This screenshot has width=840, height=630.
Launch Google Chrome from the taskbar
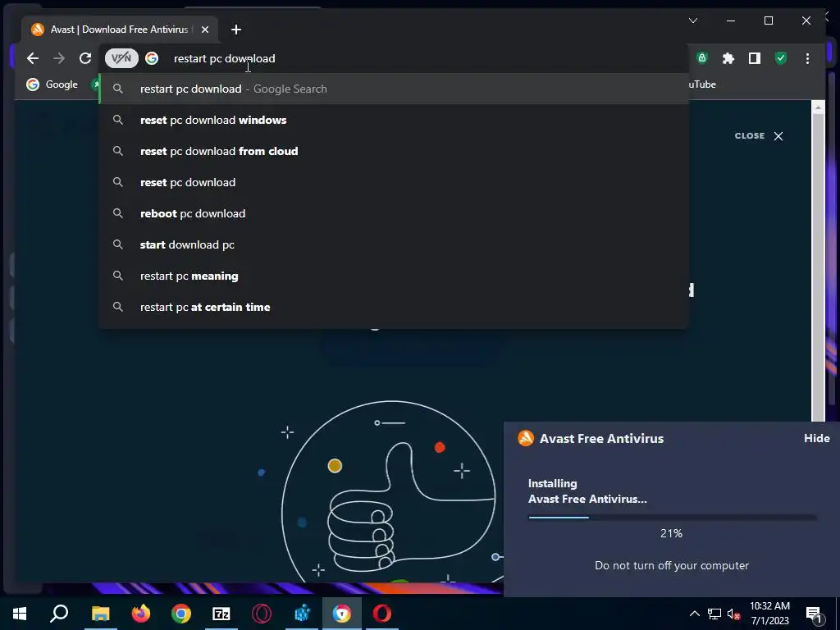[181, 614]
